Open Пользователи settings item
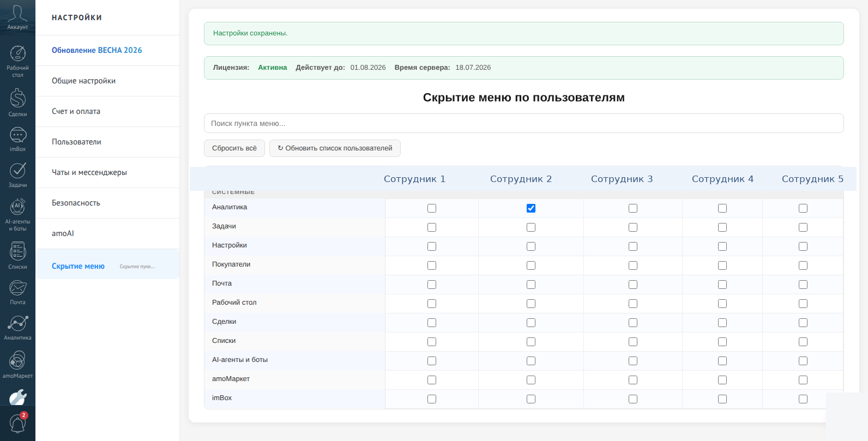Screen dimensions: 868x441 (107, 142)
